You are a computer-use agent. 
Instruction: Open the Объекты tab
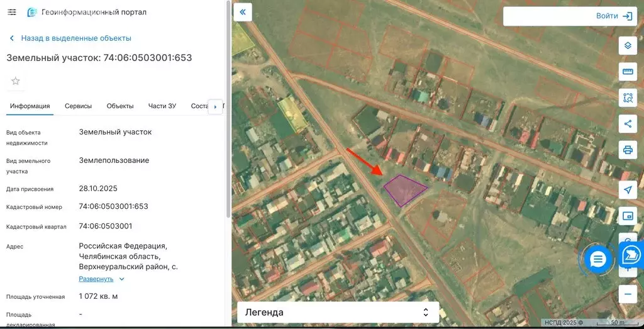coord(120,106)
